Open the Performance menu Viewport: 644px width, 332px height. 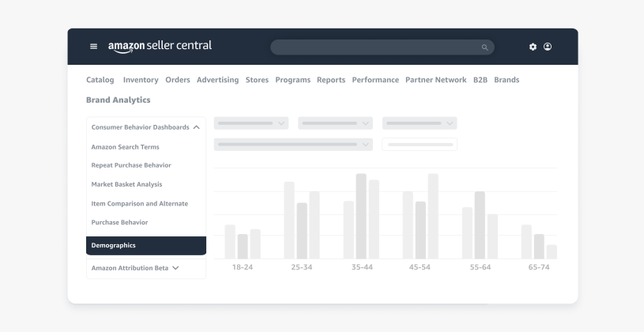pyautogui.click(x=375, y=80)
